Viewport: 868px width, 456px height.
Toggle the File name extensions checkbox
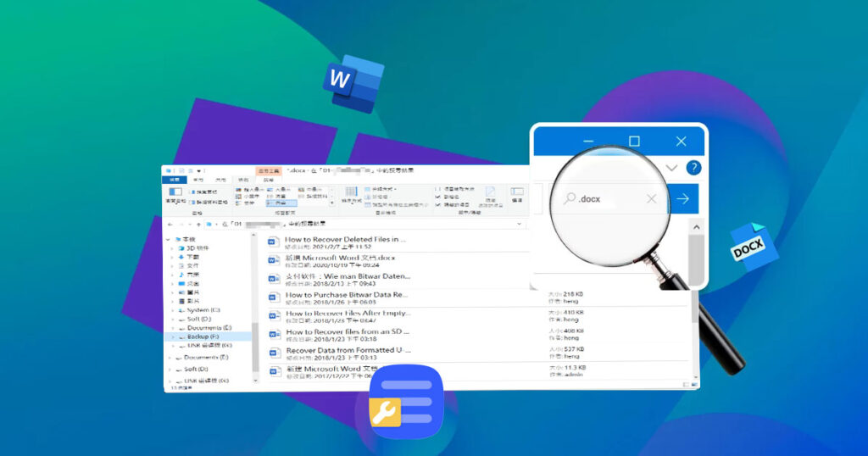click(448, 197)
